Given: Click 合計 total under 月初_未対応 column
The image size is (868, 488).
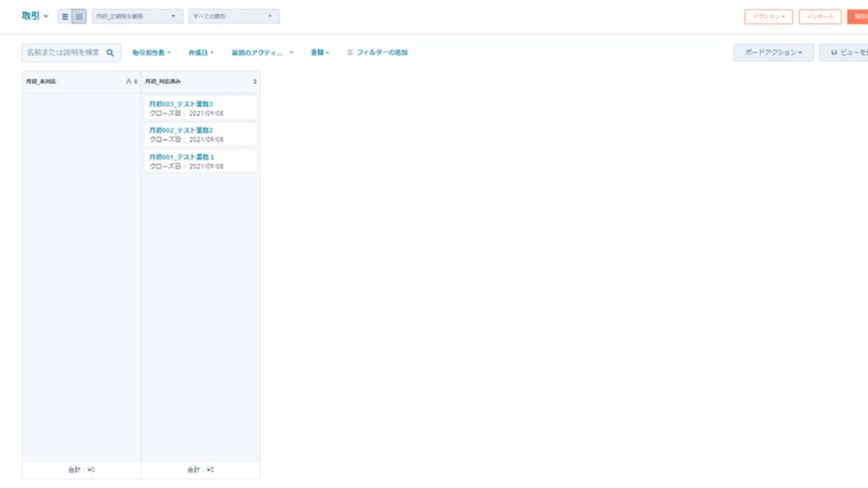Looking at the screenshot, I should point(81,470).
